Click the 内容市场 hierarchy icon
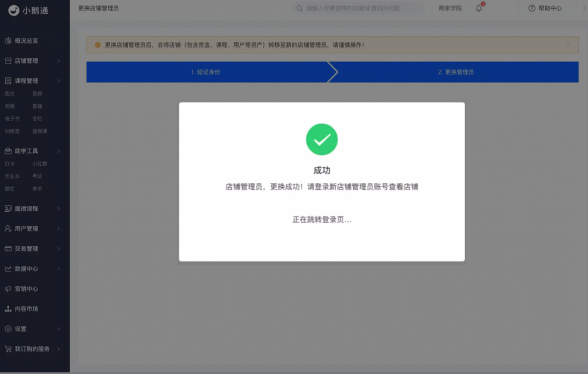This screenshot has height=374, width=588. 8,309
